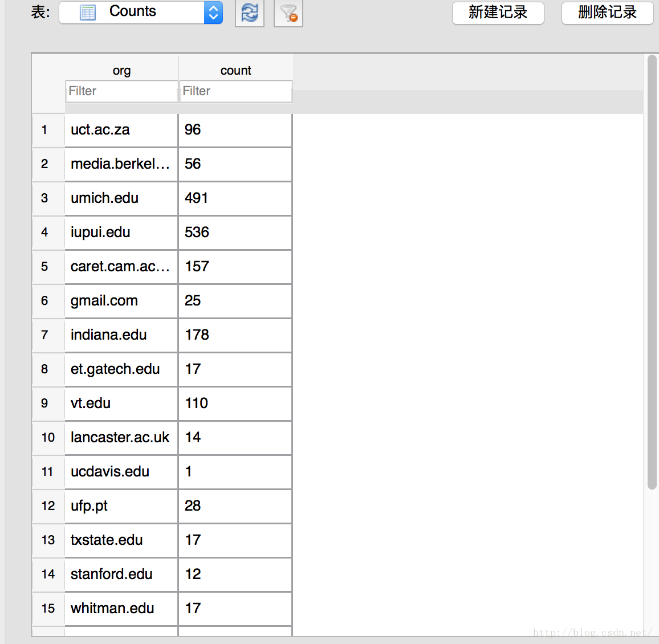
Task: Select the count cell with value 536
Action: point(235,233)
